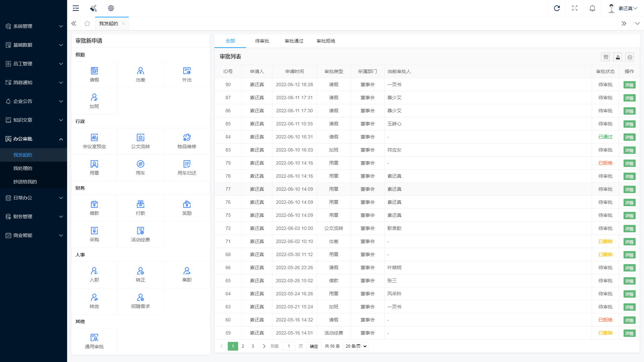
Task: Click the export icon above the approval table
Action: click(618, 57)
